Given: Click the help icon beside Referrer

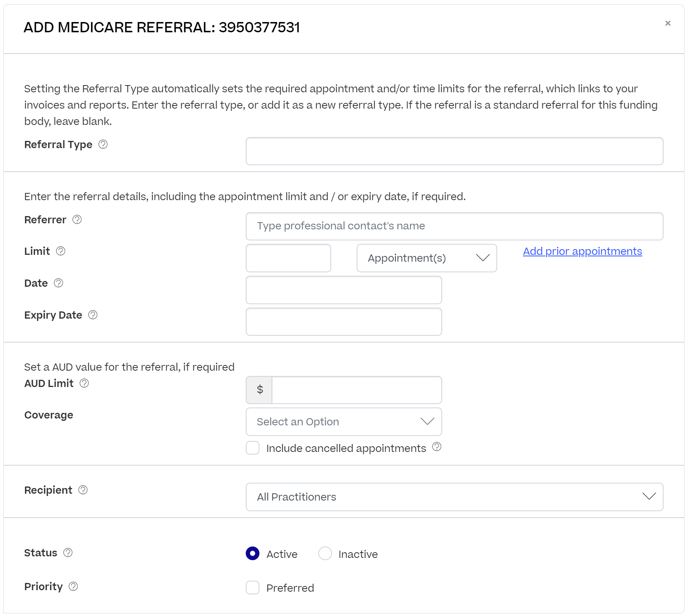Looking at the screenshot, I should [x=77, y=220].
